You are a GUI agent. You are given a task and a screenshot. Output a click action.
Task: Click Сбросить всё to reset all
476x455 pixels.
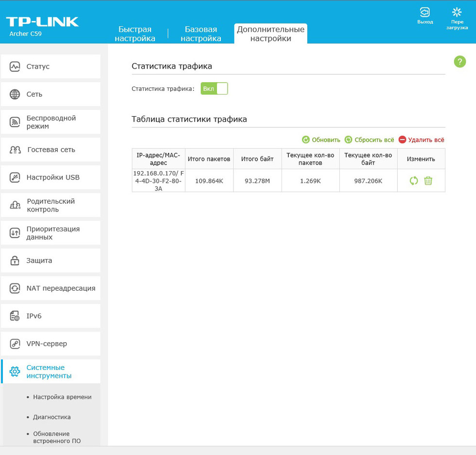tap(369, 140)
